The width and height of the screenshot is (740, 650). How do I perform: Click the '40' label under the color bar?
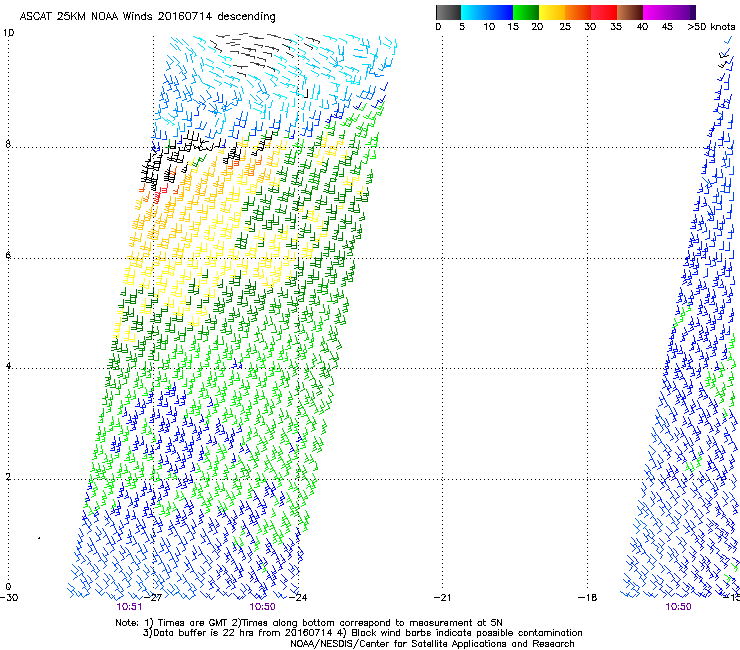(x=642, y=27)
